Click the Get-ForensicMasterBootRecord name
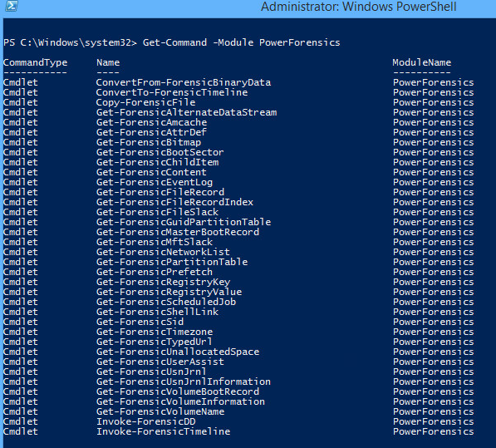496x448 pixels. pos(178,232)
